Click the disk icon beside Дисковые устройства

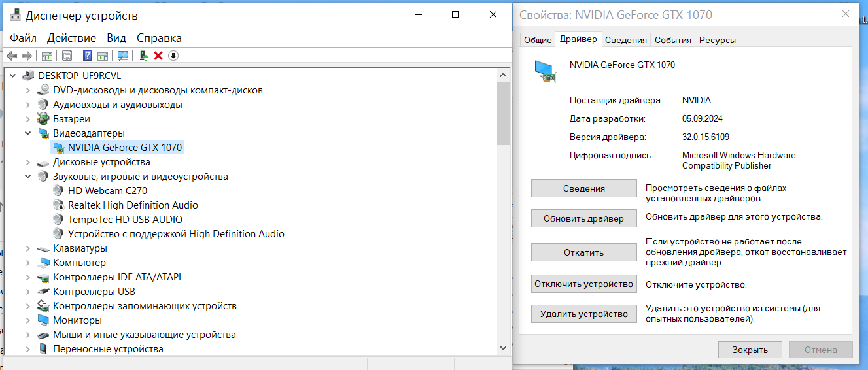(x=43, y=162)
